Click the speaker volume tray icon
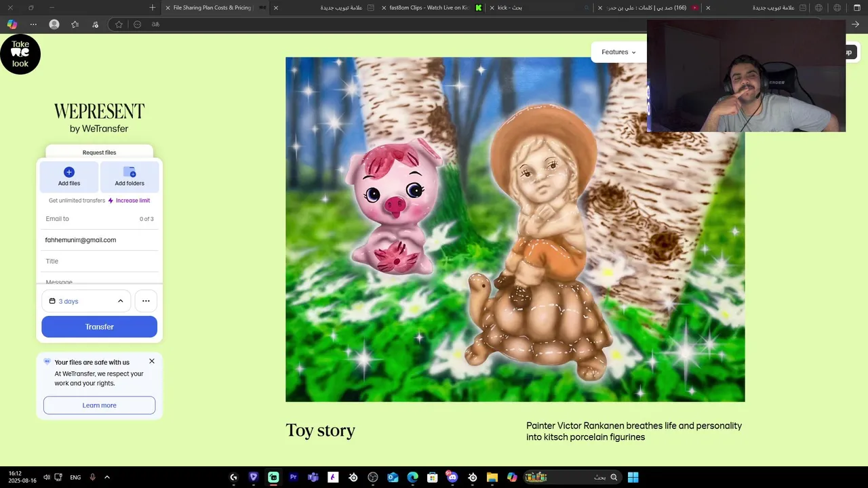The image size is (868, 488). (46, 477)
